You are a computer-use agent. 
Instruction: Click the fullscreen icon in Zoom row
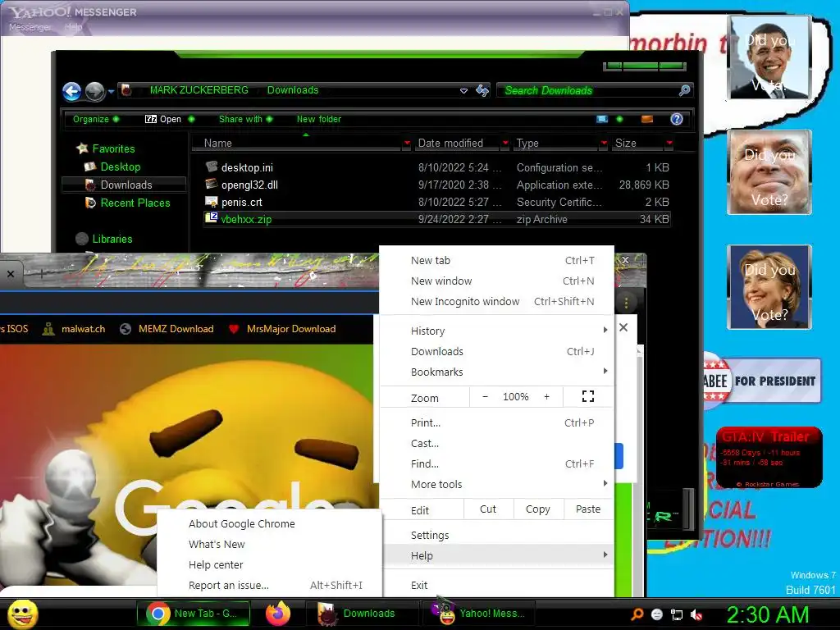588,396
